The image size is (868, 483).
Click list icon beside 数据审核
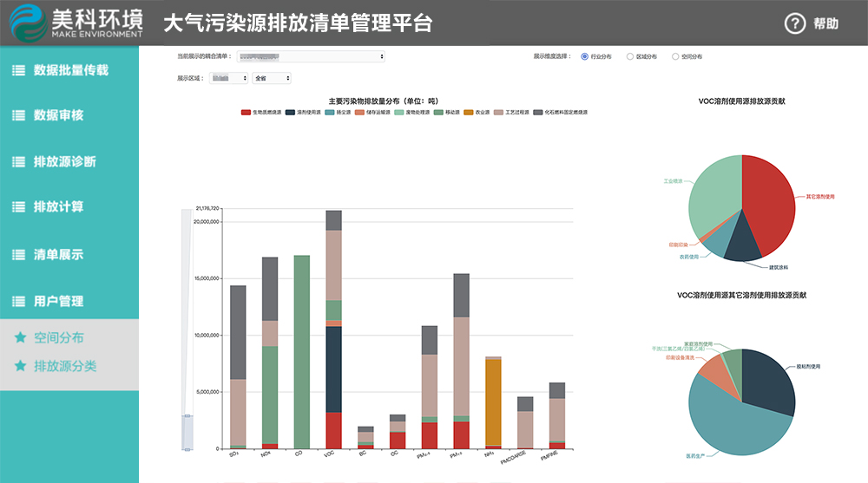click(18, 115)
